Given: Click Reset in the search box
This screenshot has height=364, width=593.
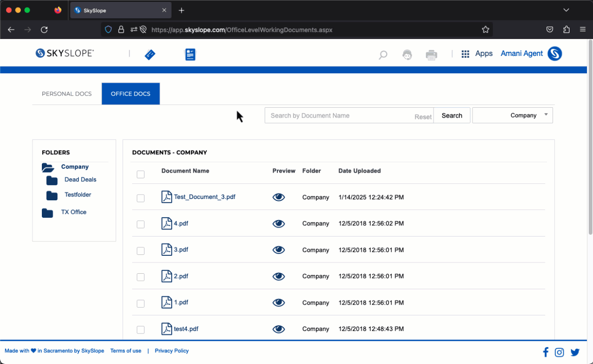Looking at the screenshot, I should point(423,117).
